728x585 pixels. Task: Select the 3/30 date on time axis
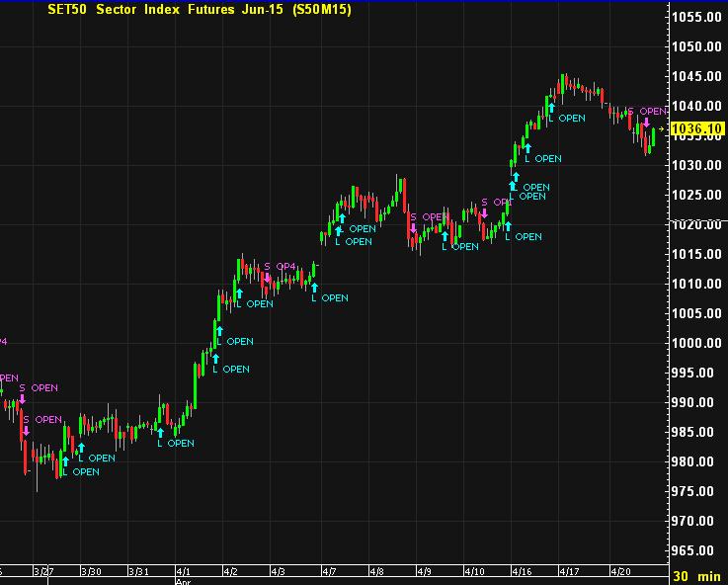coord(90,571)
